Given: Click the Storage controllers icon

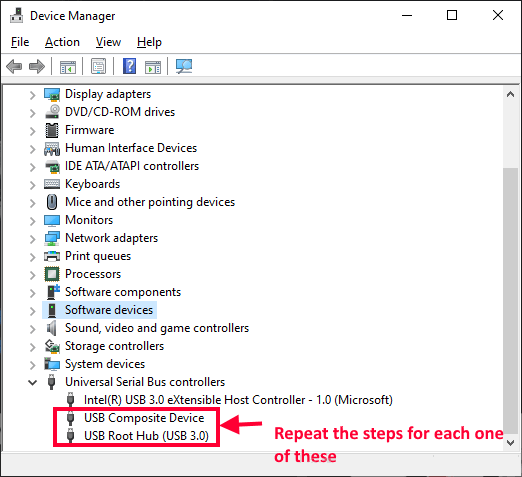Looking at the screenshot, I should click(x=52, y=346).
